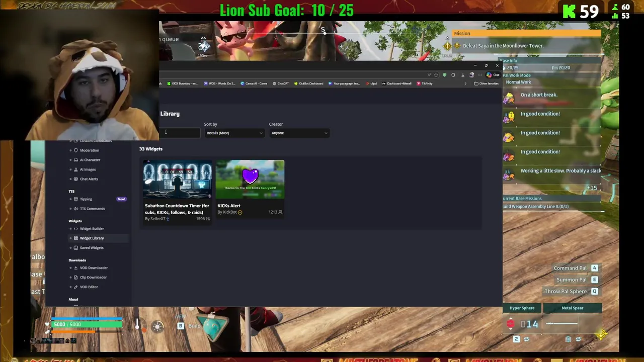Open the Canva AI bookmark
Image resolution: width=644 pixels, height=362 pixels.
(254, 83)
